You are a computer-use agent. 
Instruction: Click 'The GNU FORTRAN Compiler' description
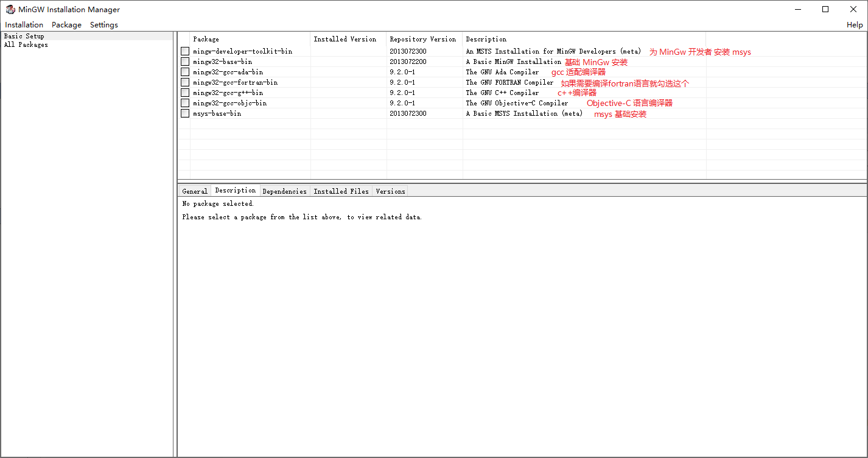pos(510,82)
